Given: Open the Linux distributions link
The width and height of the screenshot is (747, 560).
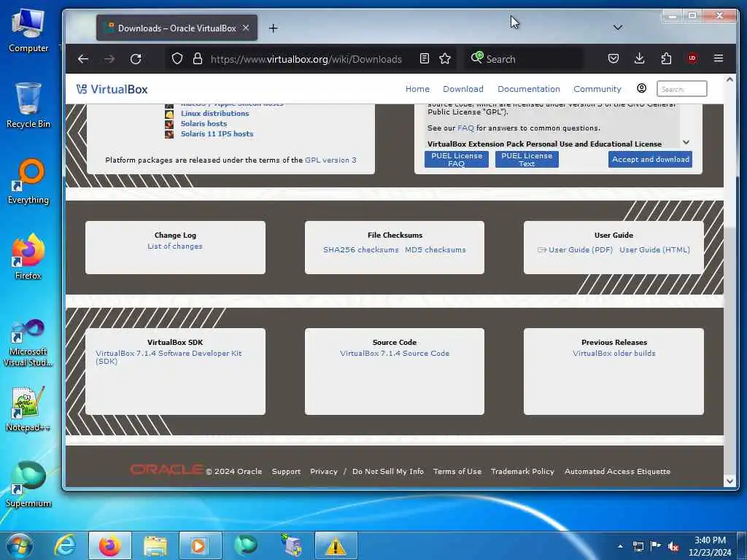Looking at the screenshot, I should [215, 113].
